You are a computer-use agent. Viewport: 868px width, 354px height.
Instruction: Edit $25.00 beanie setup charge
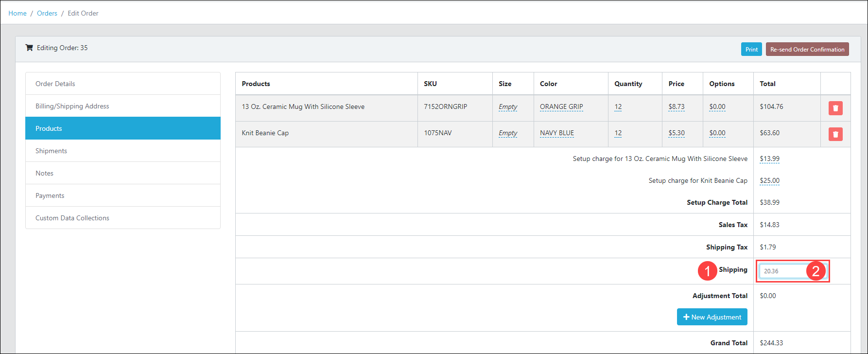pyautogui.click(x=769, y=180)
